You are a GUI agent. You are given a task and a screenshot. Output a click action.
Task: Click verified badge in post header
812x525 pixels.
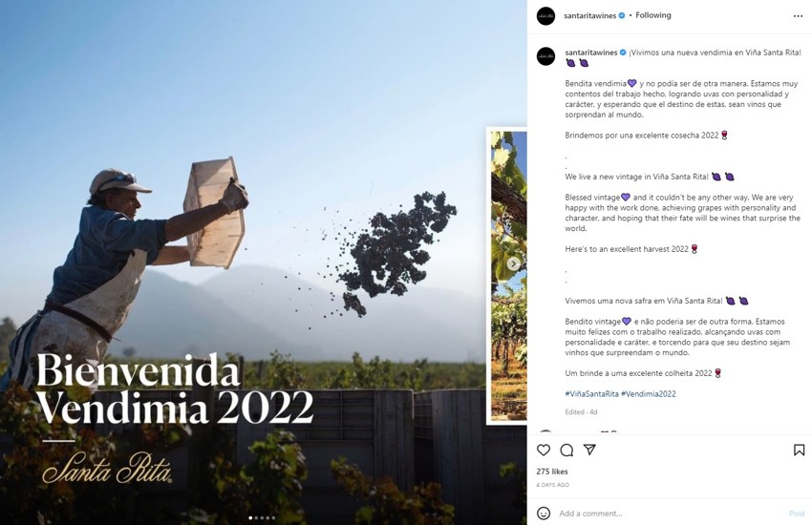tap(622, 16)
